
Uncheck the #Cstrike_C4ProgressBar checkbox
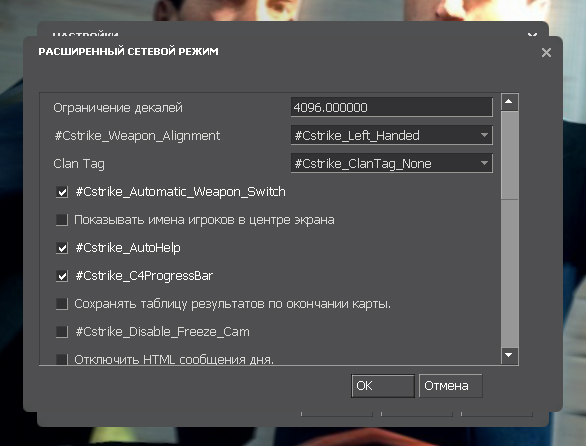(62, 276)
